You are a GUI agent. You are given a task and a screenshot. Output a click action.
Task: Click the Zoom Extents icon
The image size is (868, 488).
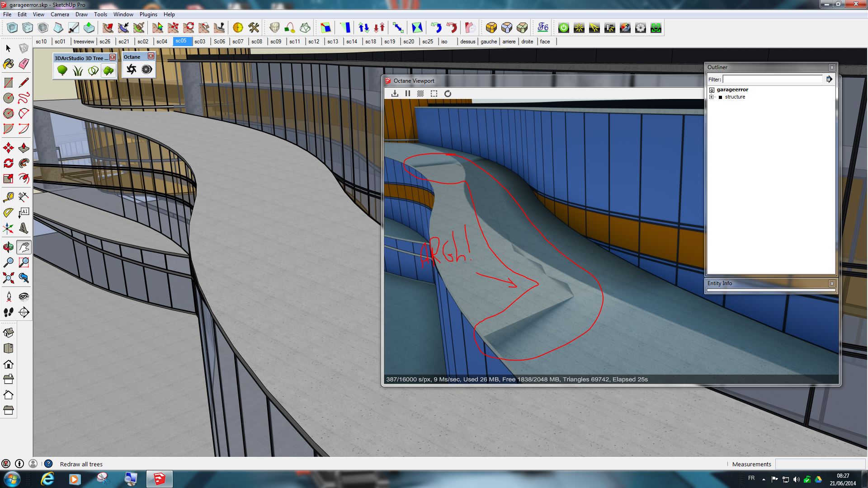click(x=8, y=278)
